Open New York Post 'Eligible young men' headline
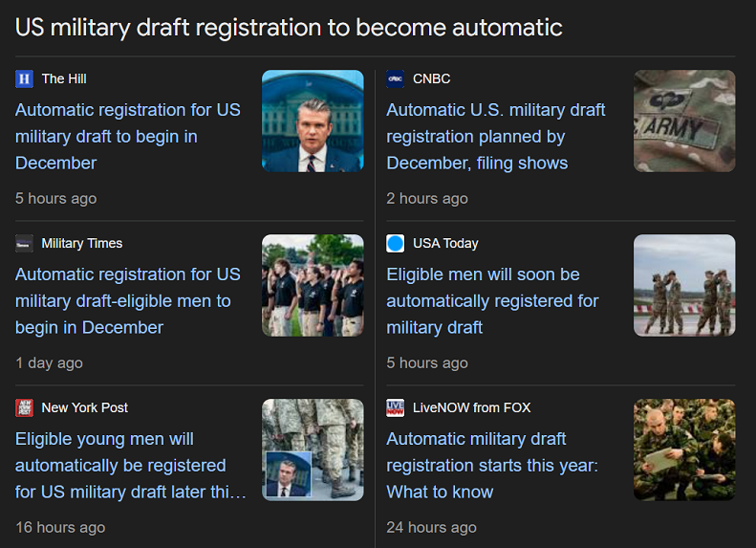This screenshot has height=548, width=756. [131, 466]
